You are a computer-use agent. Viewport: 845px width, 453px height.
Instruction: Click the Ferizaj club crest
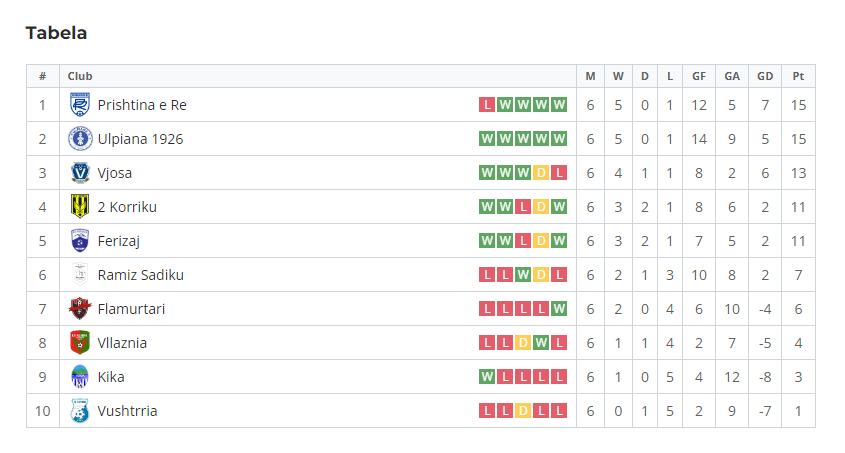[x=80, y=241]
